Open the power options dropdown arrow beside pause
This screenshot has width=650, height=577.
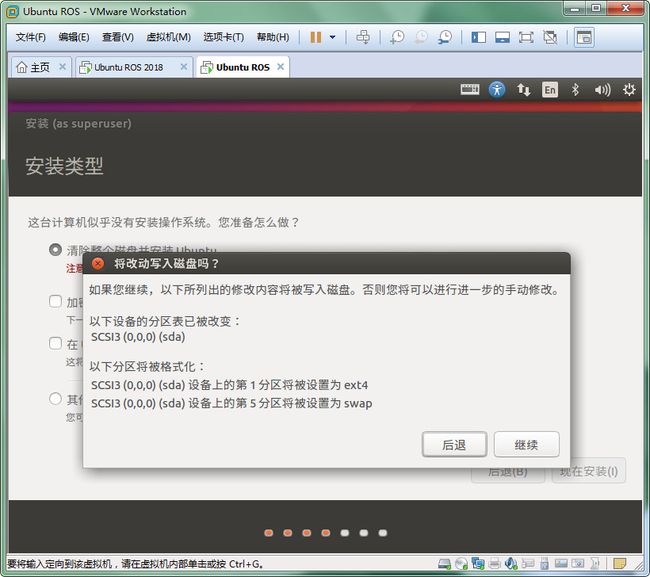(332, 37)
